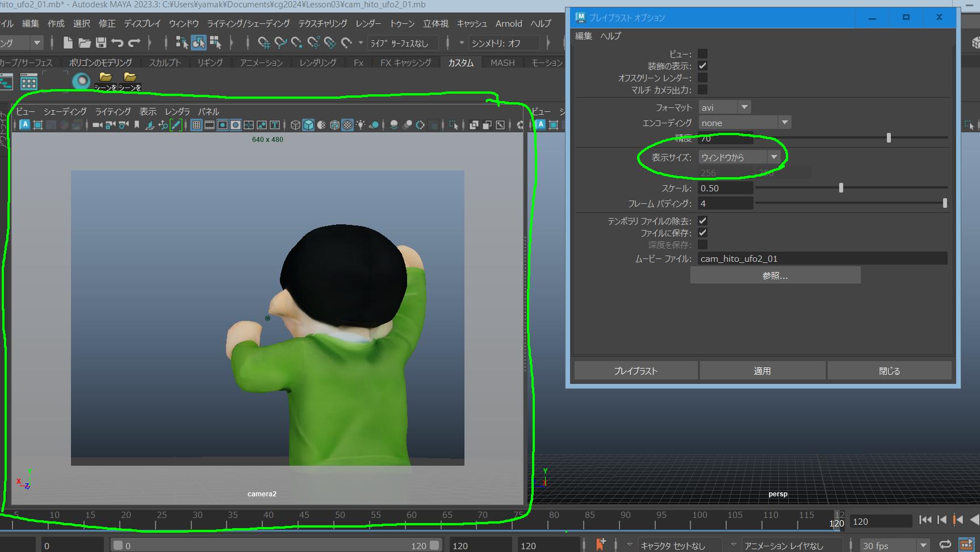
Task: Click the first シーンを folder shelf icon
Action: coord(106,81)
